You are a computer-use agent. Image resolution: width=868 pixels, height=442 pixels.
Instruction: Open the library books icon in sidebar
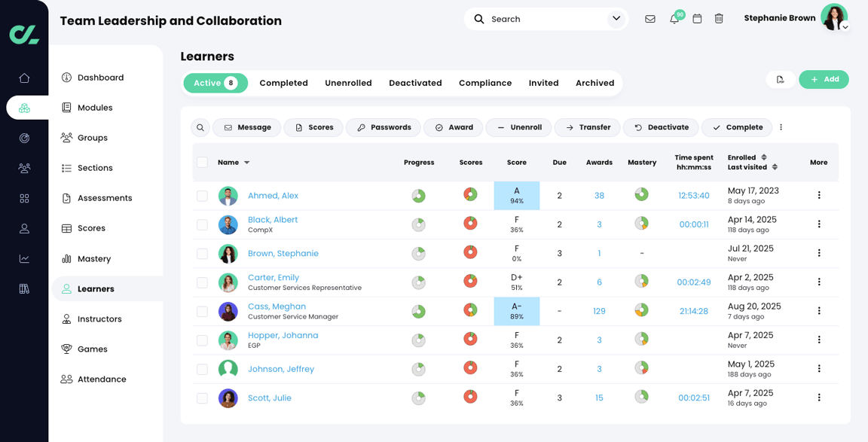[24, 288]
